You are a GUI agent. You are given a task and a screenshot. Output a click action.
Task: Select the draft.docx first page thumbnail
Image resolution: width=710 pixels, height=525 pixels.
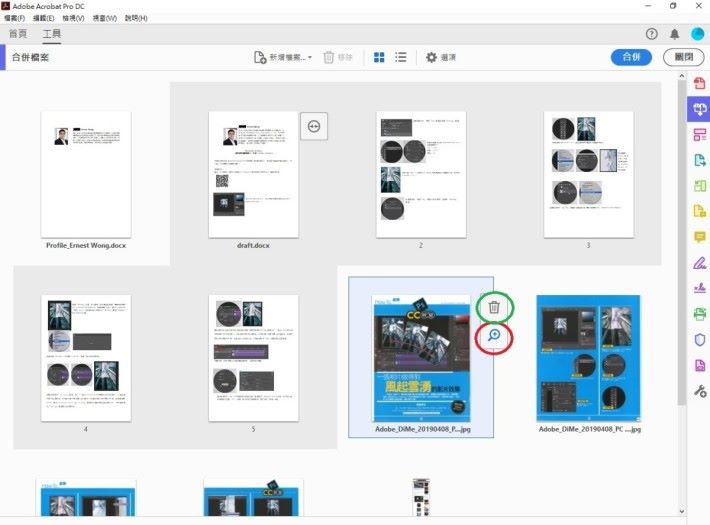pos(254,175)
